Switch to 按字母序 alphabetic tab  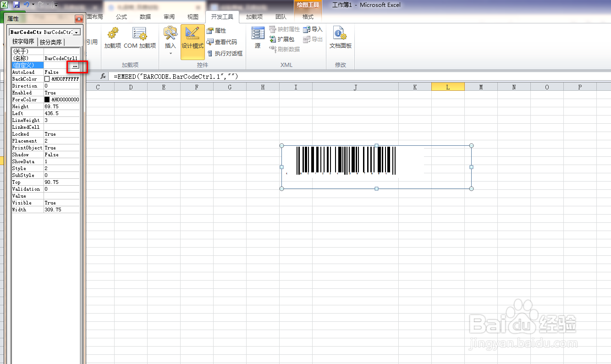[x=23, y=42]
